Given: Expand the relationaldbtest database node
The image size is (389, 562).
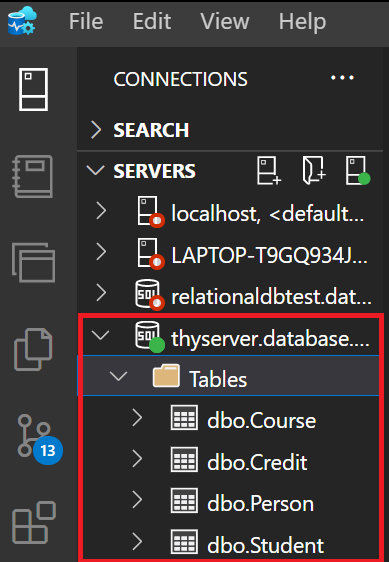Looking at the screenshot, I should point(101,293).
